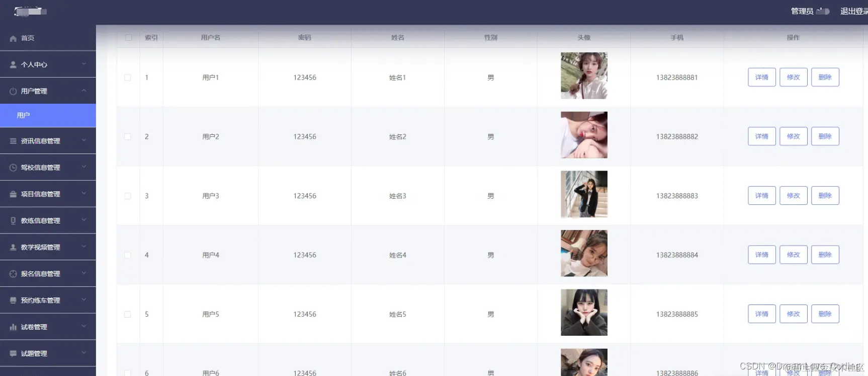
Task: Collapse the 用户管理 menu chevron
Action: pos(84,91)
